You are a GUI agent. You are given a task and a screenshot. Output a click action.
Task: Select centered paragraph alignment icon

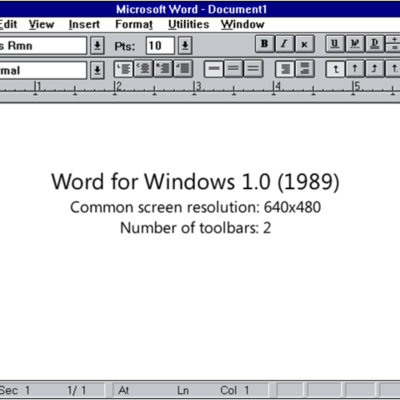tap(144, 69)
